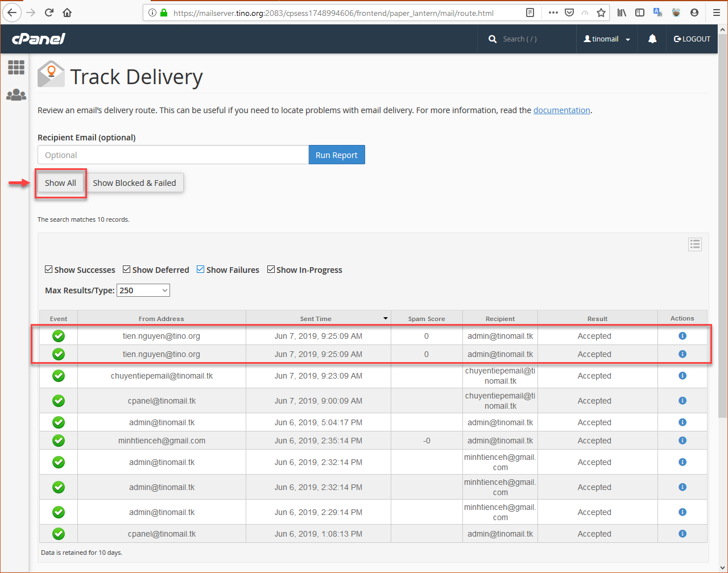The width and height of the screenshot is (728, 573).
Task: Toggle the browser sidebar icon
Action: [x=640, y=13]
